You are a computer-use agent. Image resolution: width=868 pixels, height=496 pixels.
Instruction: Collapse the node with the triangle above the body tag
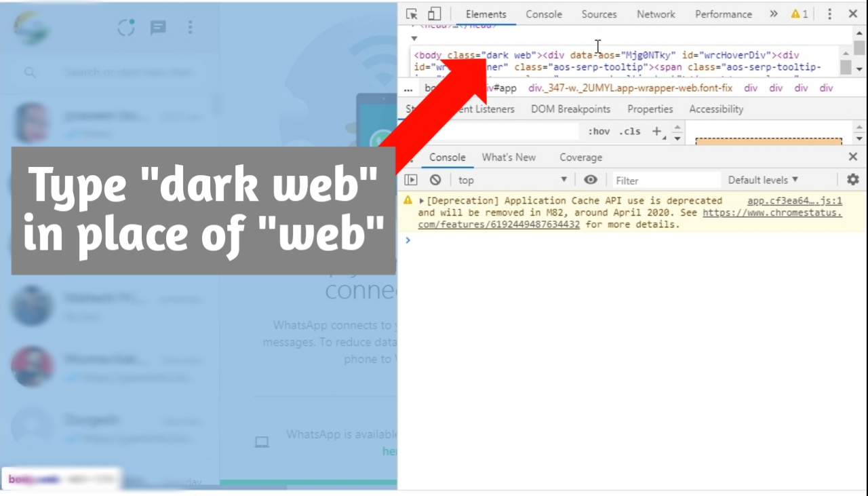point(414,38)
